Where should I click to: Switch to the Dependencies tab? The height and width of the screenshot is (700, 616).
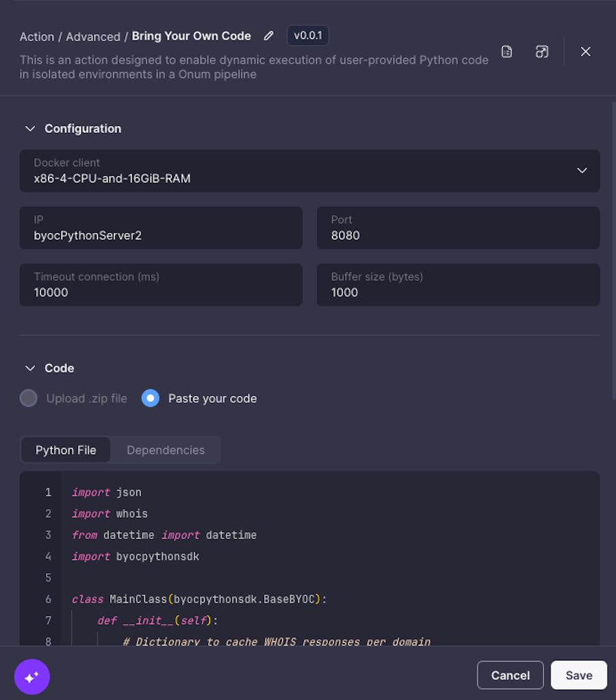[166, 450]
